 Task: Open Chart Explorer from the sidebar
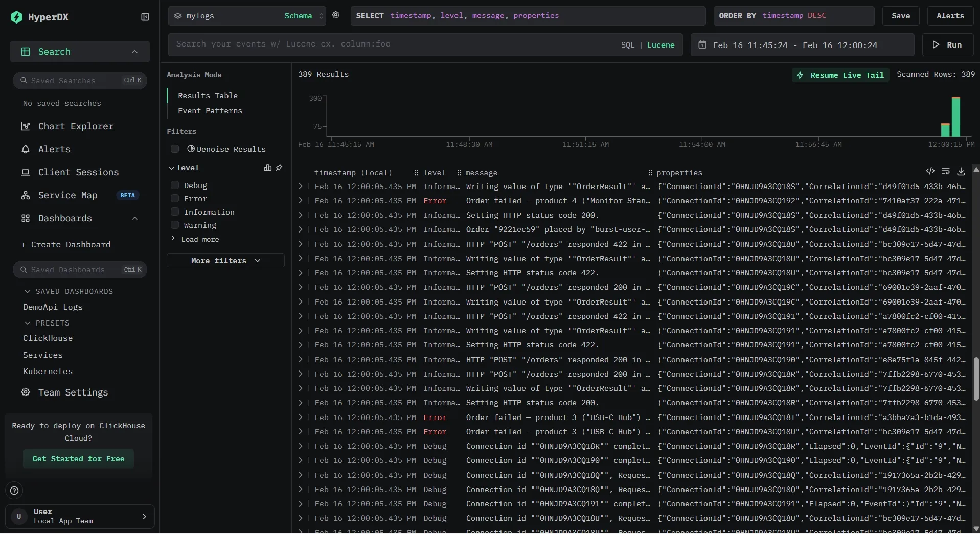tap(76, 126)
